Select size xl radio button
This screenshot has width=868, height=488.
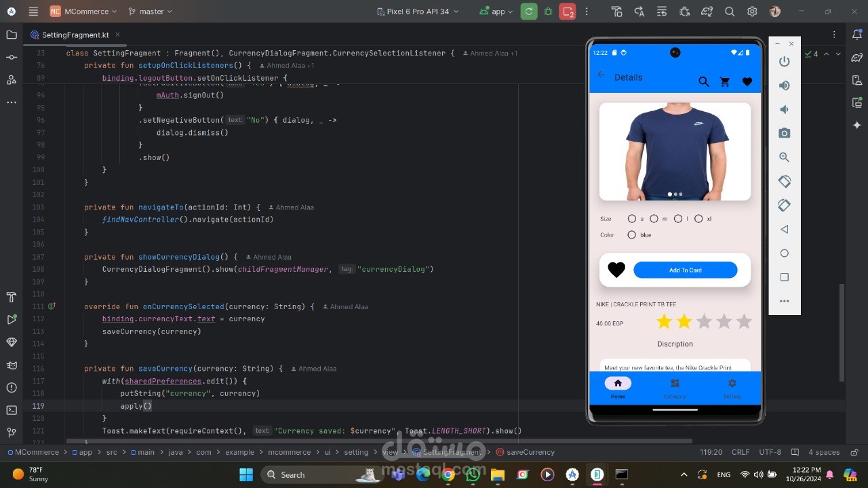[x=698, y=218]
